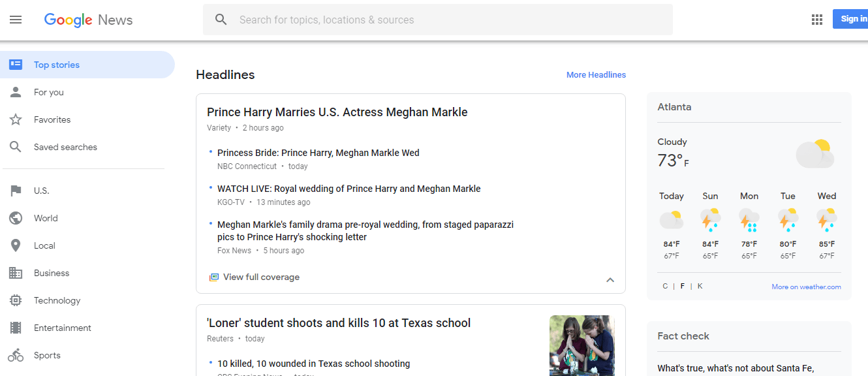Switch temperature unit to Kelvin
Screen dimensions: 868x376
coord(700,286)
